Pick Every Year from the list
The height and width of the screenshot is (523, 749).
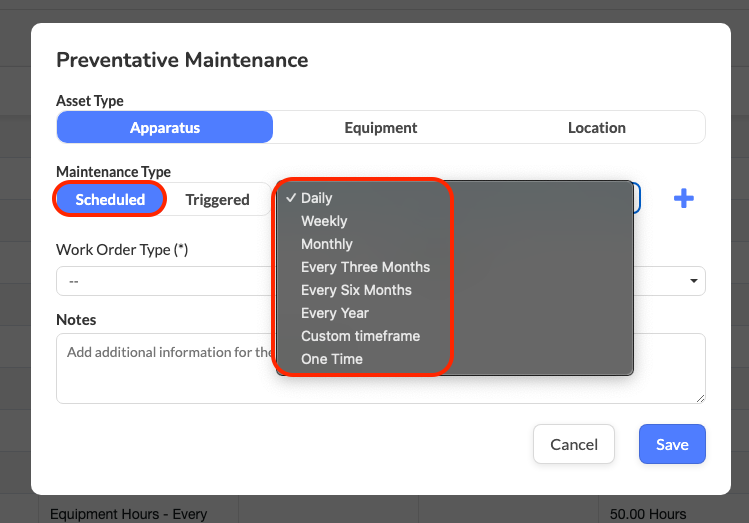coord(335,313)
